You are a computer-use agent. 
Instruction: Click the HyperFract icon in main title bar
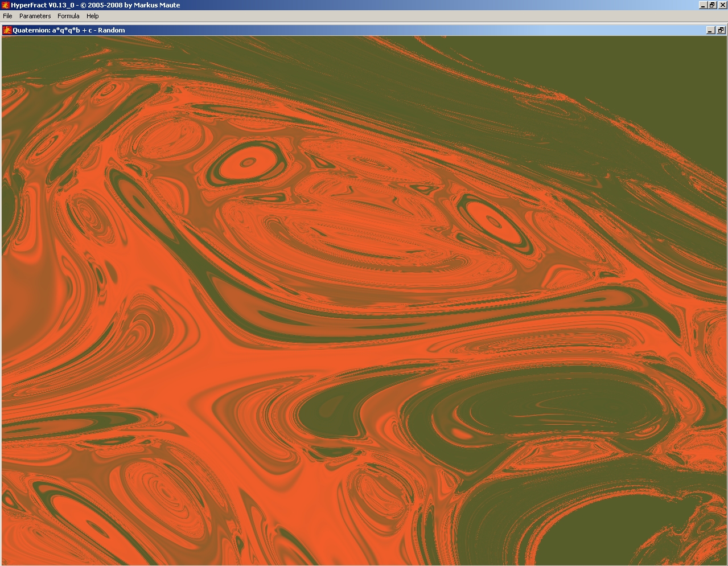tap(5, 5)
